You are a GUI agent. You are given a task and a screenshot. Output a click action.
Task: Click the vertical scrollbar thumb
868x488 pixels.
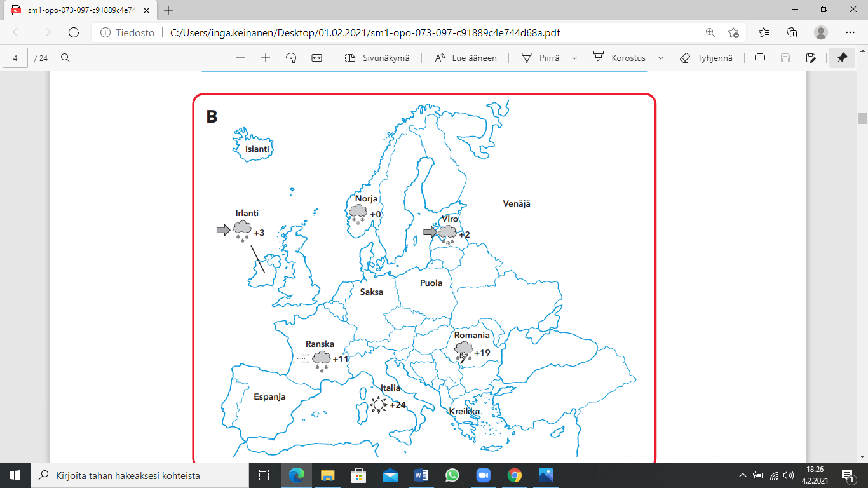[862, 119]
